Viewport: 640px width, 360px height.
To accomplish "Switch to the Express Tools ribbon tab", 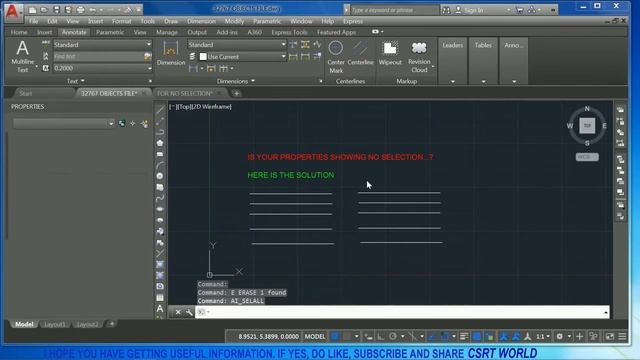I will (x=289, y=32).
